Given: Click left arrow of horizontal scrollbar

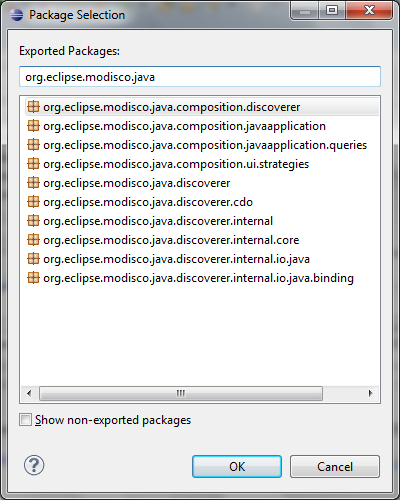Looking at the screenshot, I should (29, 393).
